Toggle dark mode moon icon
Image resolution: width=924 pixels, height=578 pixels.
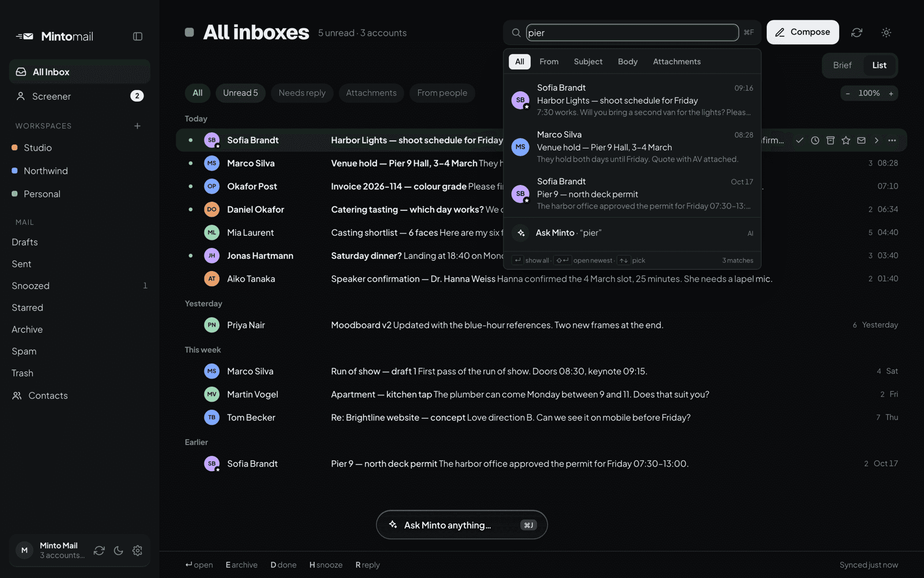point(118,551)
